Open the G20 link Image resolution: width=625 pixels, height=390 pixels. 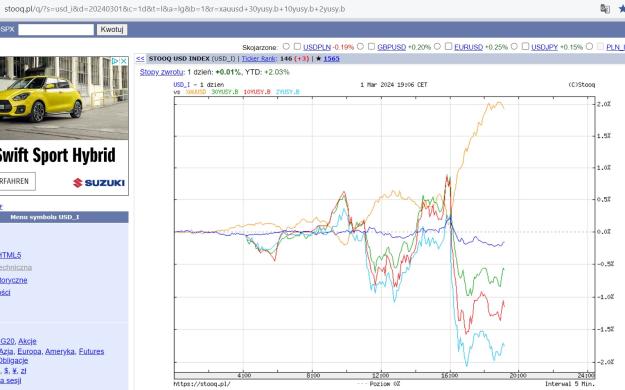(8, 341)
